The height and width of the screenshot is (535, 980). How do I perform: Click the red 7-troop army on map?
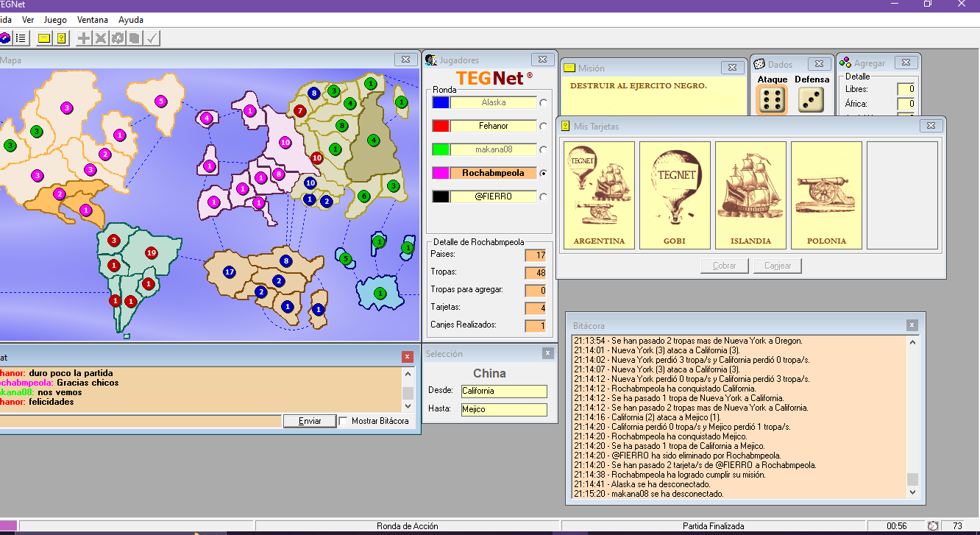[299, 111]
